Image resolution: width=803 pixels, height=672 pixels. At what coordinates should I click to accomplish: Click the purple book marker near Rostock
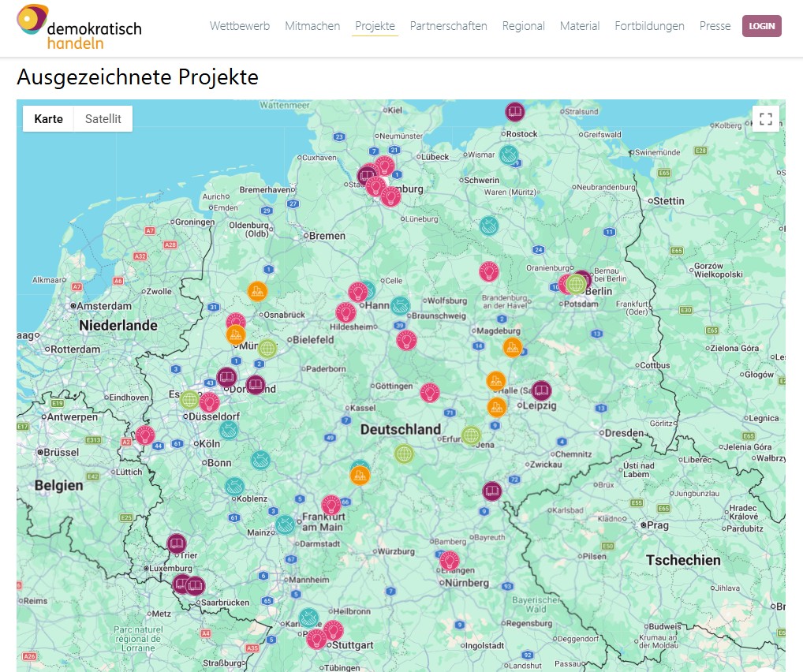pos(515,112)
